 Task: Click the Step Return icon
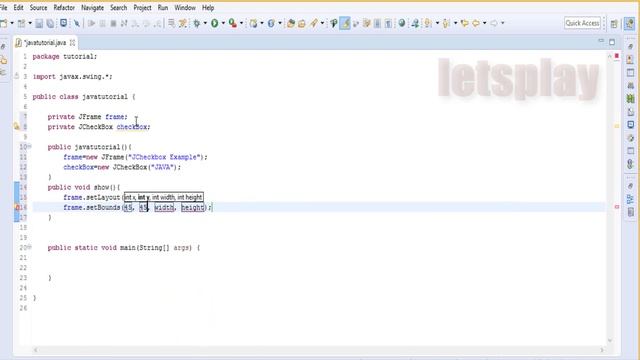point(157,23)
